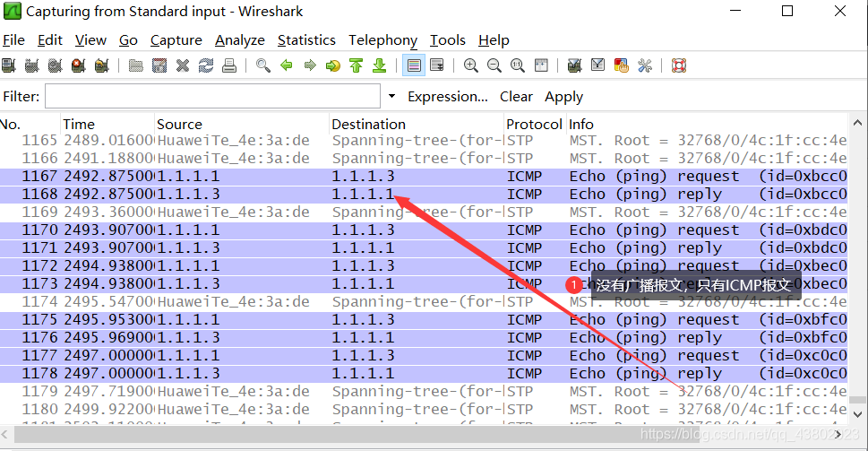Zoom out toolbar icon
Screen dimensions: 868x451
pos(494,65)
